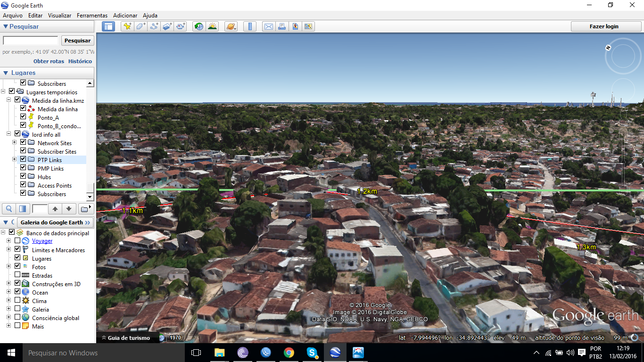
Task: Uncheck the Construções em 3D layer
Action: point(17,284)
